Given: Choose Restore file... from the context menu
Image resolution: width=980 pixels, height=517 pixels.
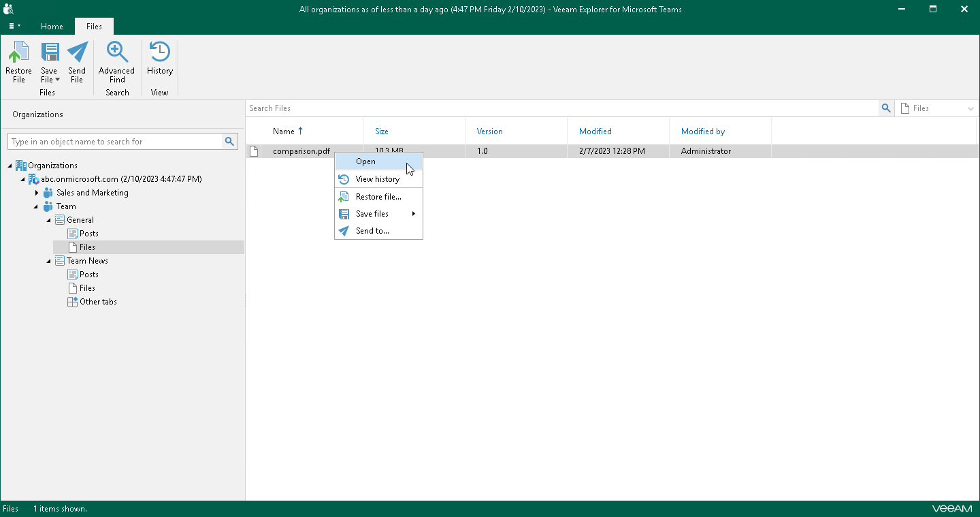Looking at the screenshot, I should pos(378,197).
